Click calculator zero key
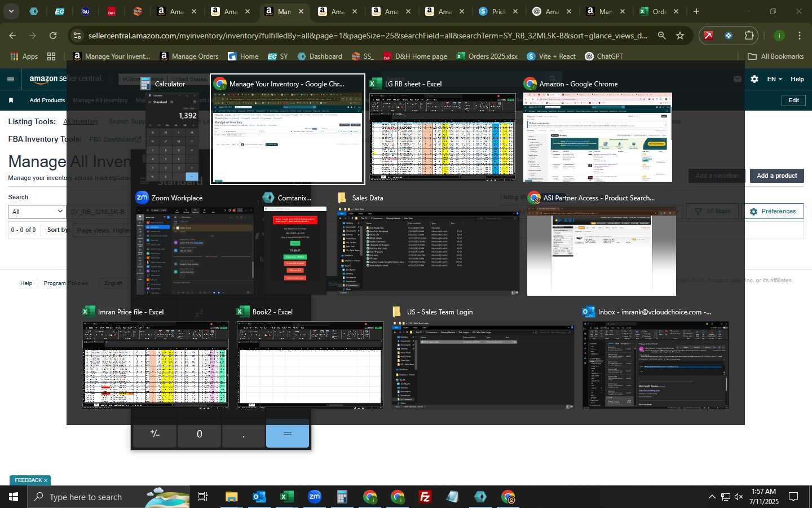Image resolution: width=812 pixels, height=508 pixels. pos(199,433)
